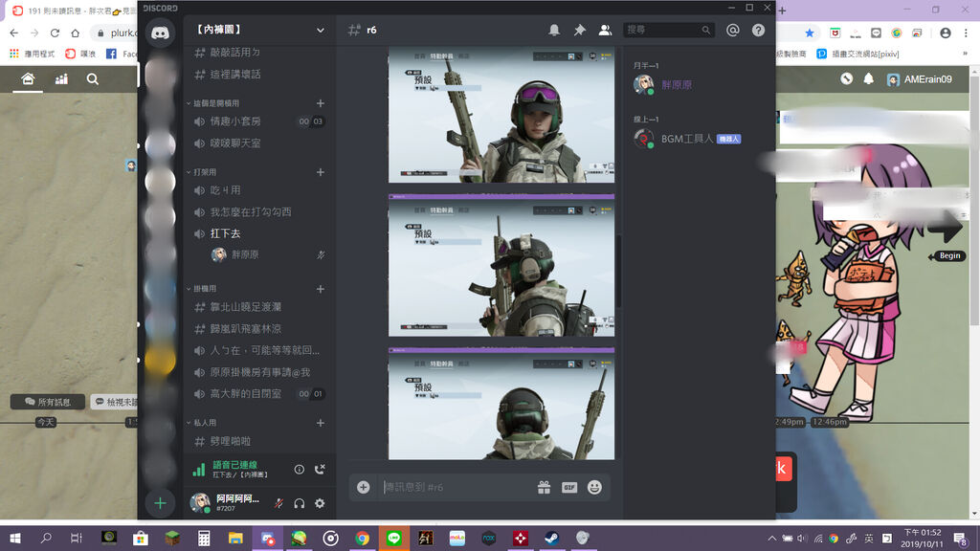Open the GIF picker
This screenshot has width=980, height=551.
568,487
